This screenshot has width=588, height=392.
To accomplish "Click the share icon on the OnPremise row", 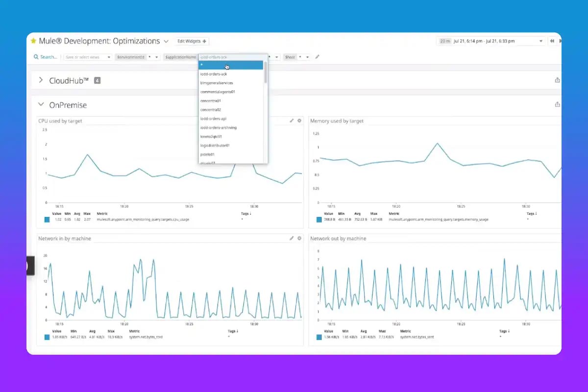I will click(x=557, y=104).
